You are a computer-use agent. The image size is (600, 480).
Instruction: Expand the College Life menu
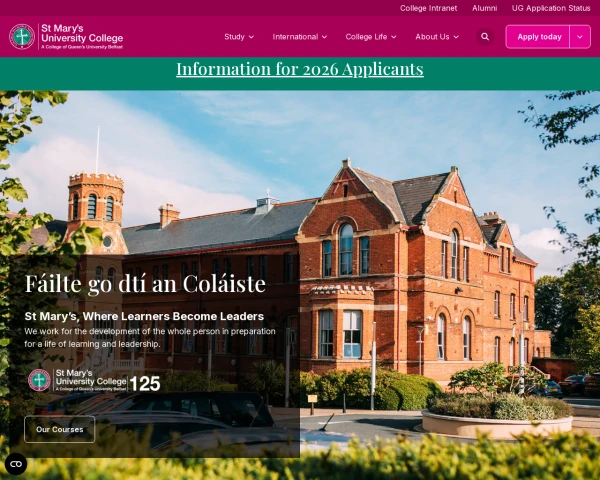[371, 37]
